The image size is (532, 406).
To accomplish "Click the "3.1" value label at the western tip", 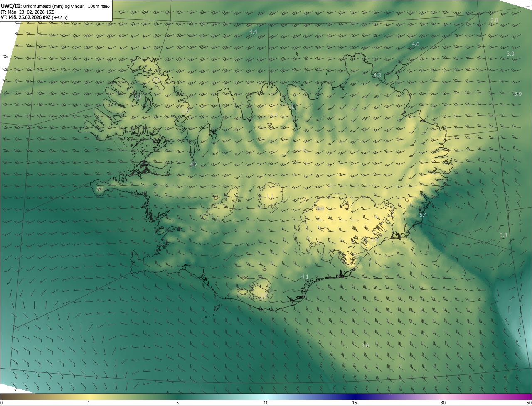I will pos(100,189).
